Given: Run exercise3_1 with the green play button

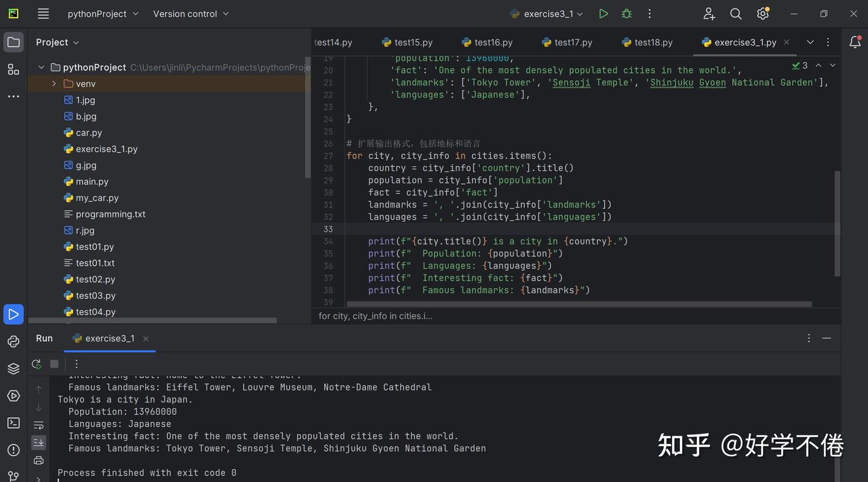Looking at the screenshot, I should pos(603,14).
